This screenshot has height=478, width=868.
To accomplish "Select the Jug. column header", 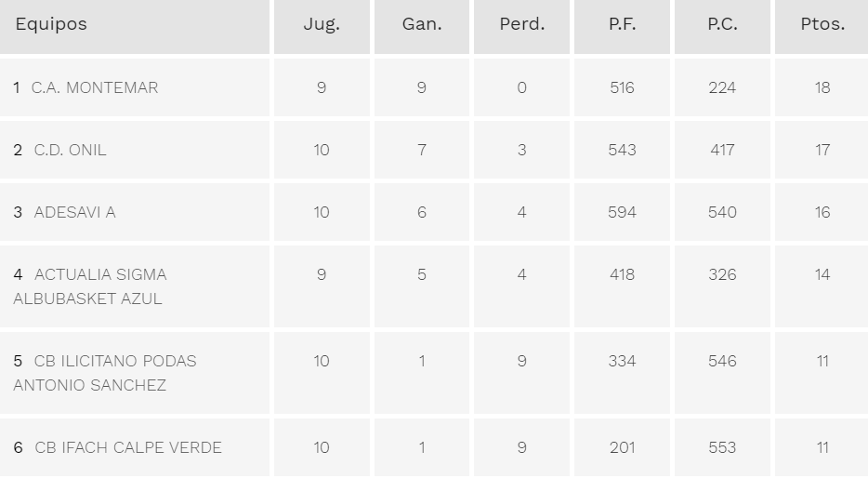I will click(x=322, y=24).
